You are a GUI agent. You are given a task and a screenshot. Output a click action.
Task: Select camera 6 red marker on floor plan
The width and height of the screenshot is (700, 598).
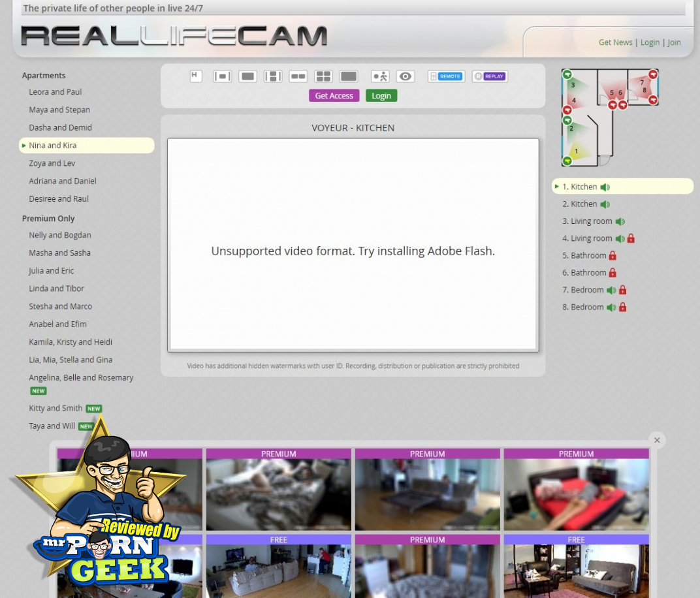(622, 105)
